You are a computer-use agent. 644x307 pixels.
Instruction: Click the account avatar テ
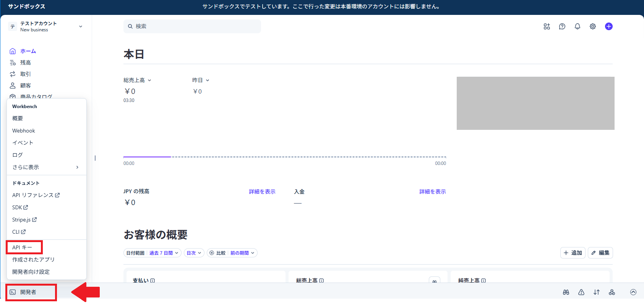tap(13, 26)
